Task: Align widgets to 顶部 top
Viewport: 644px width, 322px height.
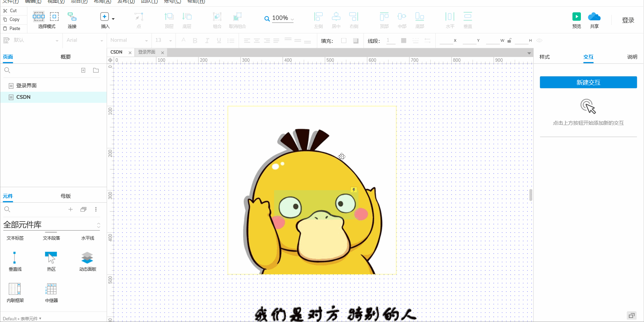Action: pyautogui.click(x=384, y=20)
